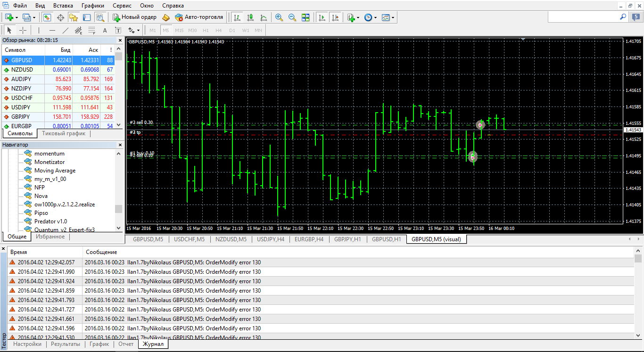Open MetaEditor with the yellow book icon
Image resolution: width=644 pixels, height=352 pixels.
(x=166, y=17)
